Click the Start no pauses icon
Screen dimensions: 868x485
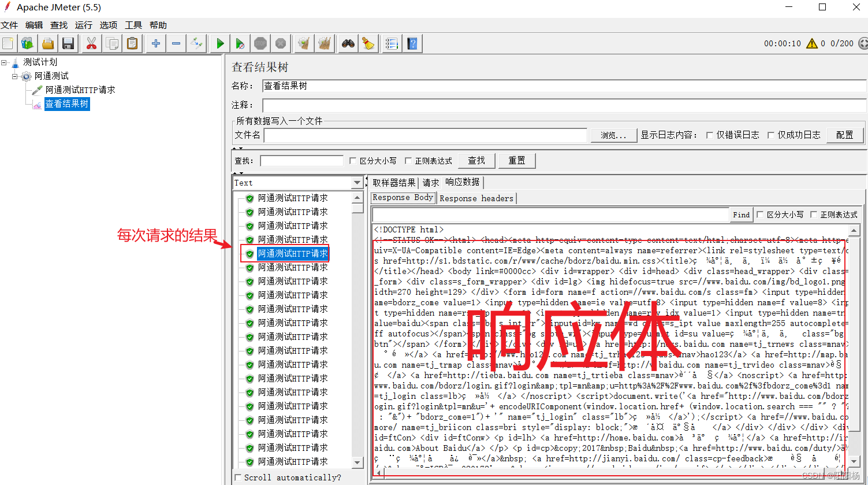point(240,43)
